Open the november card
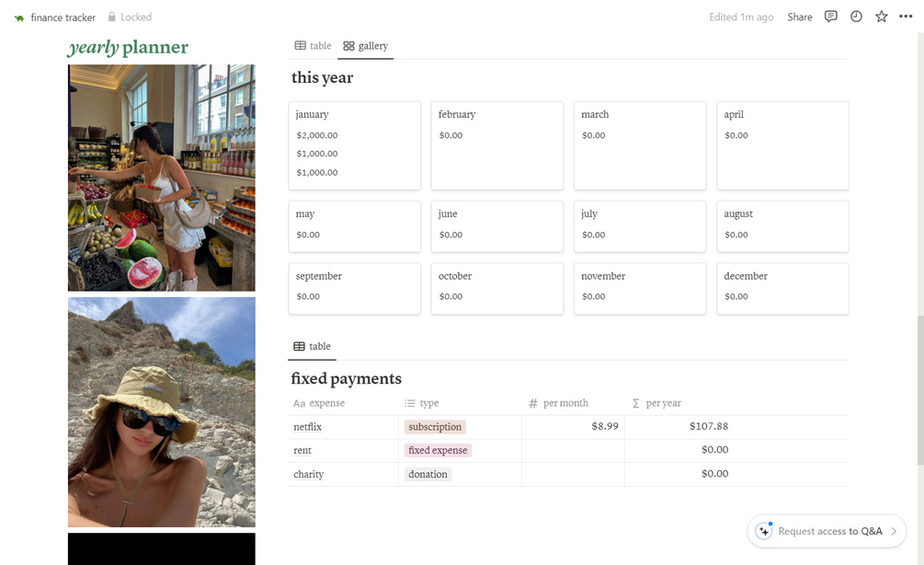The width and height of the screenshot is (924, 565). tap(640, 288)
